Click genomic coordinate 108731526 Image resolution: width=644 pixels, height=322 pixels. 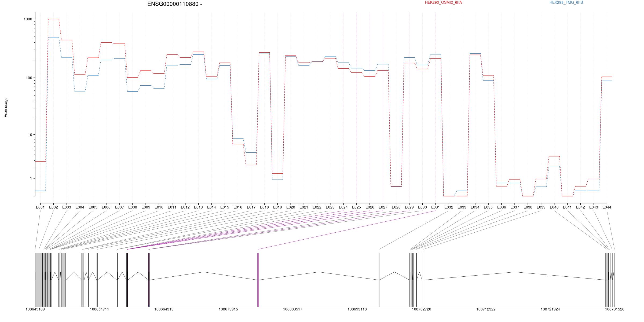(x=615, y=309)
